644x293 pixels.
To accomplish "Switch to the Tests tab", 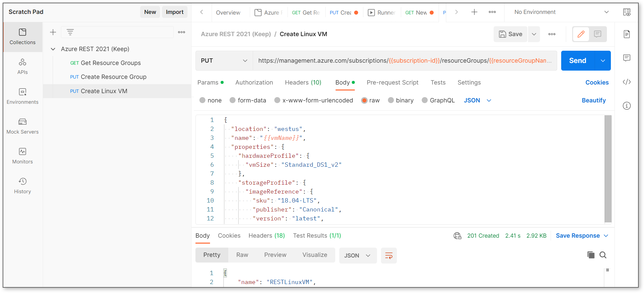I will click(x=438, y=83).
